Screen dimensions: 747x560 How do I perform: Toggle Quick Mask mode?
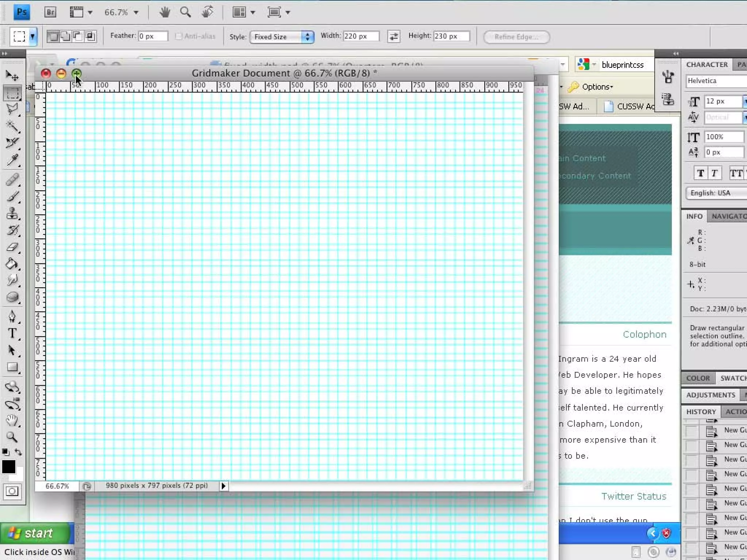pos(12,491)
